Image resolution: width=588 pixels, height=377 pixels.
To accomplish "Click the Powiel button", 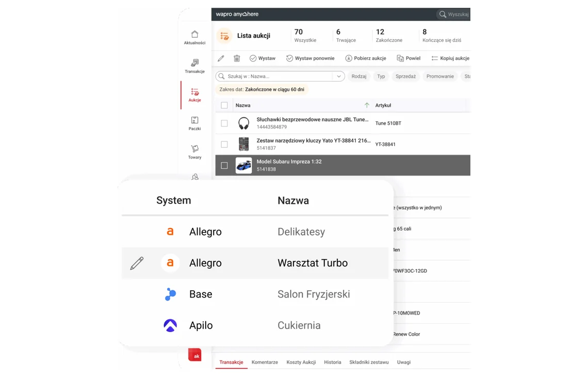I will click(x=409, y=58).
